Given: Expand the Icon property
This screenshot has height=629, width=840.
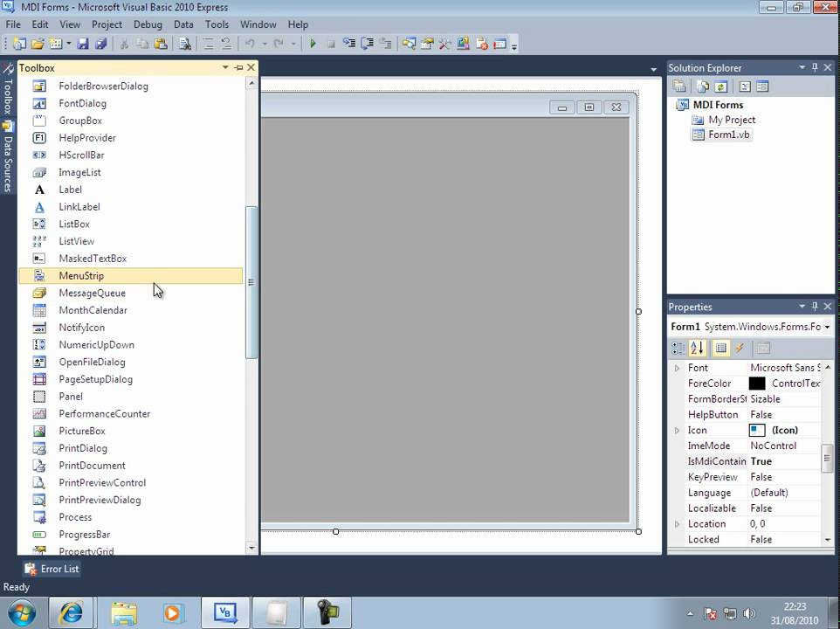Looking at the screenshot, I should (677, 430).
